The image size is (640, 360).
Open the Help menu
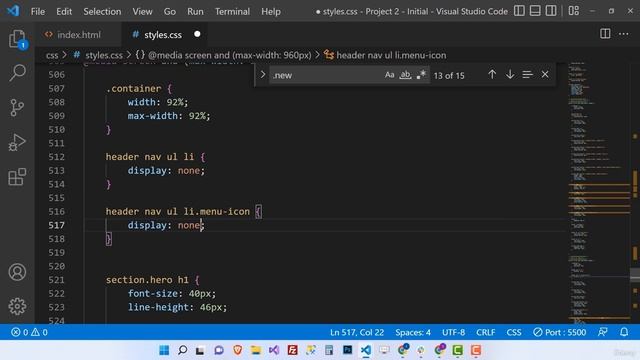click(x=271, y=11)
